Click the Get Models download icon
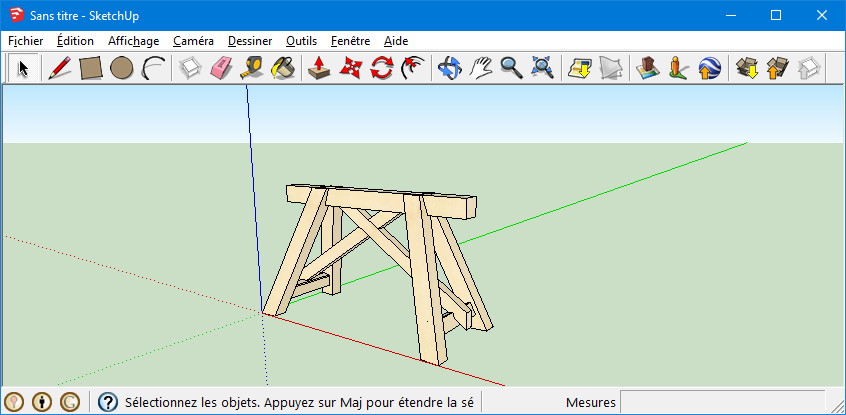Viewport: 846px width, 415px height. click(x=746, y=68)
